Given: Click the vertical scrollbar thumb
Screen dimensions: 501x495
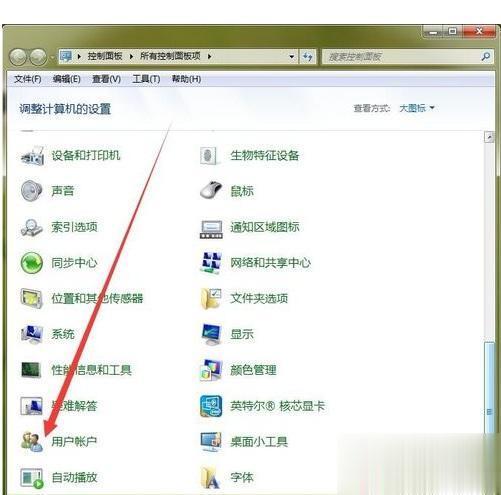Looking at the screenshot, I should (489, 389).
